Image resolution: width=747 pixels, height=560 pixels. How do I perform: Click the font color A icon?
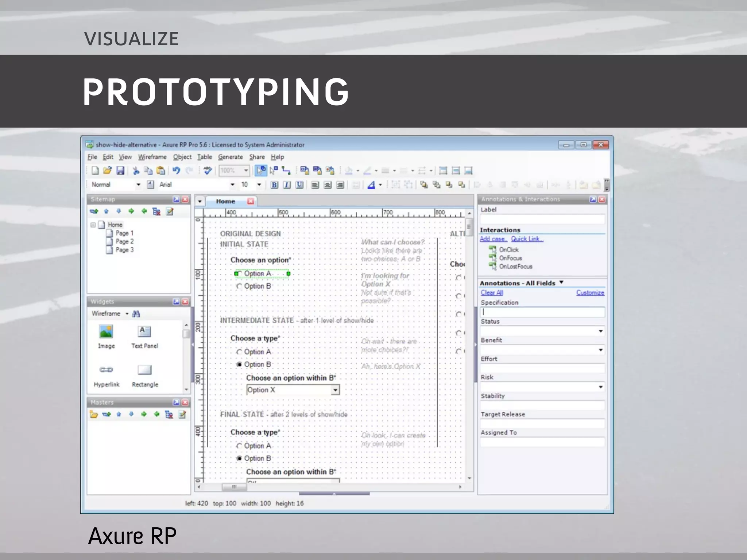pos(371,185)
